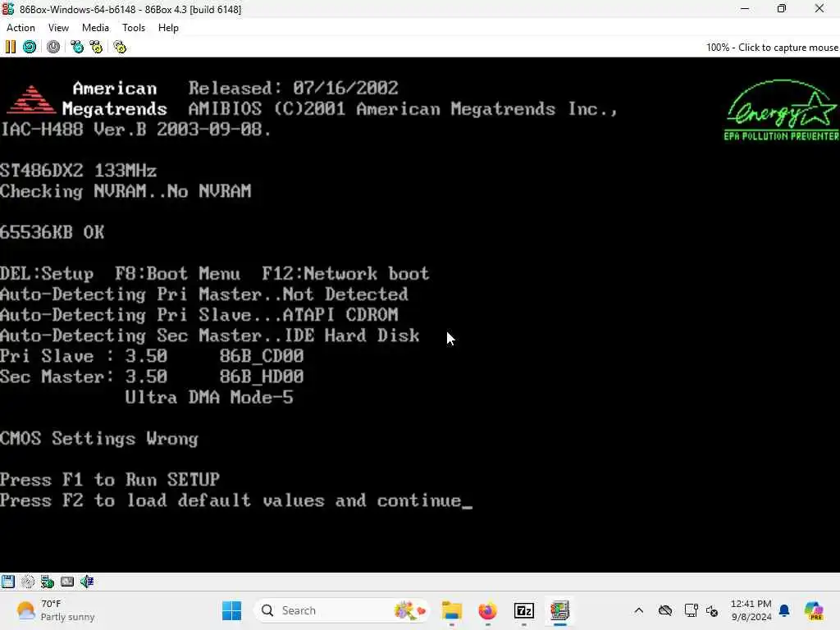Click the teal hard reset toolbar icon
840x630 pixels.
pyautogui.click(x=30, y=47)
